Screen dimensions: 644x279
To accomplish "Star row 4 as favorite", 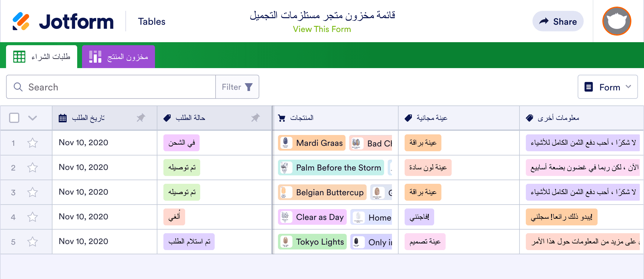I will tap(33, 217).
